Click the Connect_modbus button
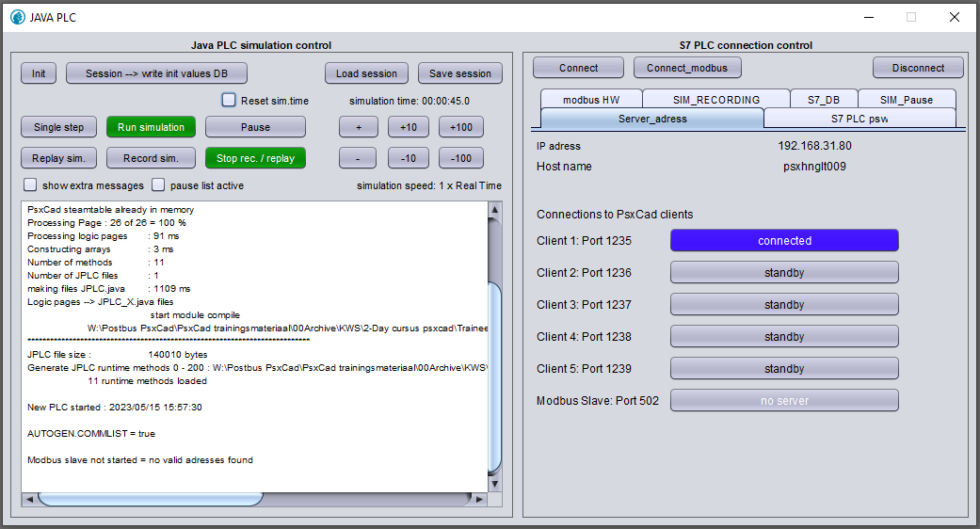This screenshot has width=980, height=529. coord(687,68)
